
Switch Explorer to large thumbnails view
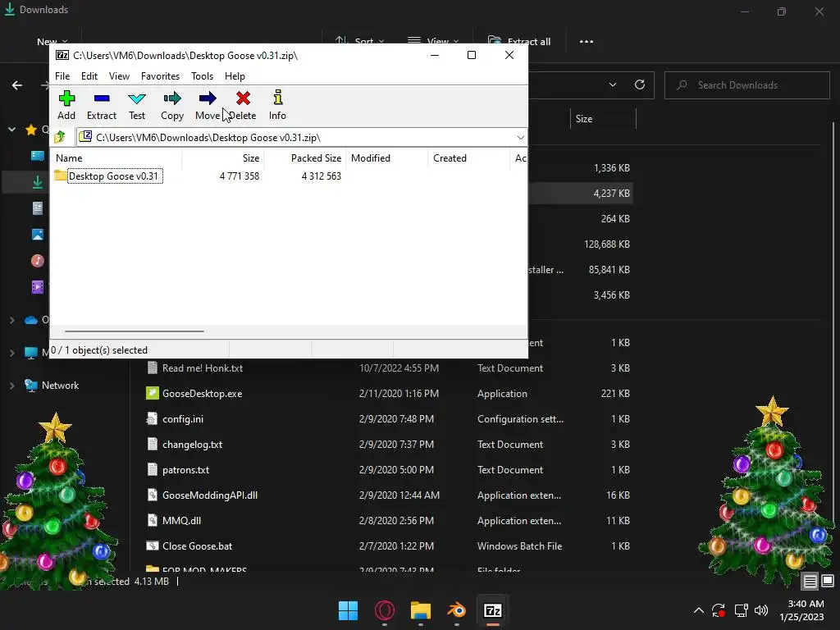pyautogui.click(x=828, y=581)
